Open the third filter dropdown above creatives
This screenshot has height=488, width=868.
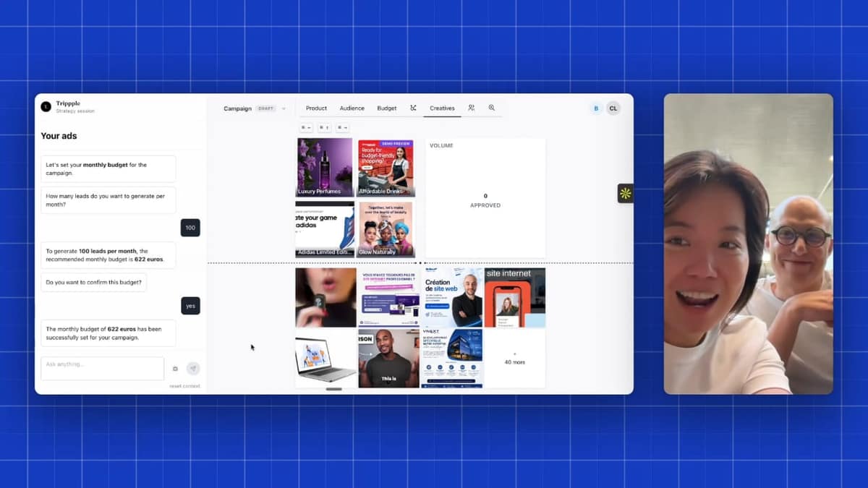tap(342, 127)
